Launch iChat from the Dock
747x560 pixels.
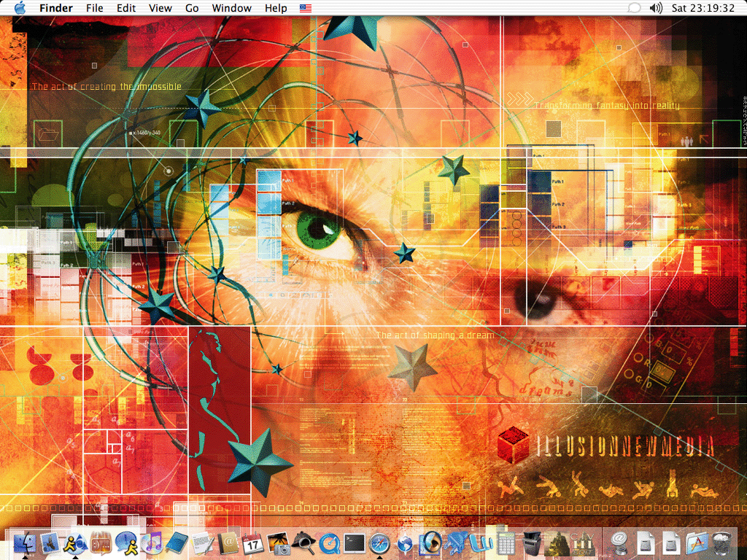pyautogui.click(x=125, y=543)
